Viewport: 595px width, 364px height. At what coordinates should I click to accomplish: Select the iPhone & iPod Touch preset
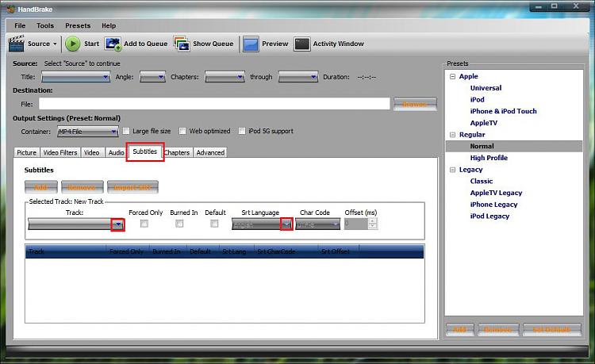pos(503,111)
